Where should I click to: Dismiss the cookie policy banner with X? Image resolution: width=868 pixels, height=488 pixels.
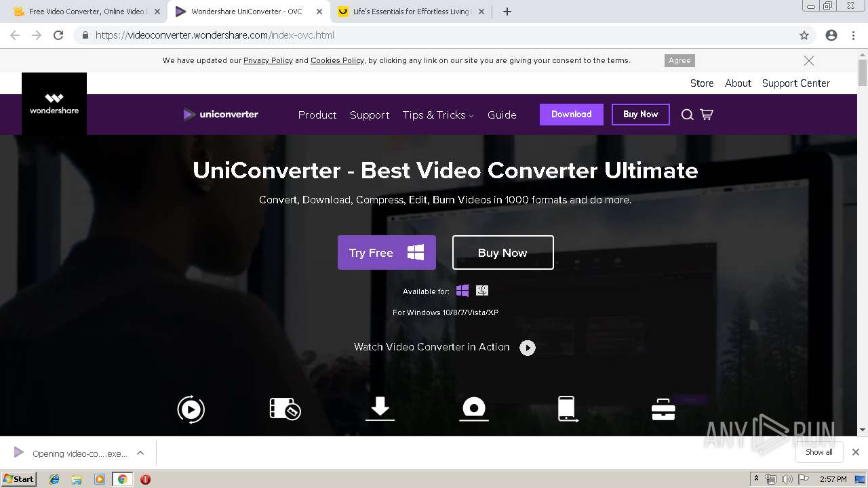809,60
